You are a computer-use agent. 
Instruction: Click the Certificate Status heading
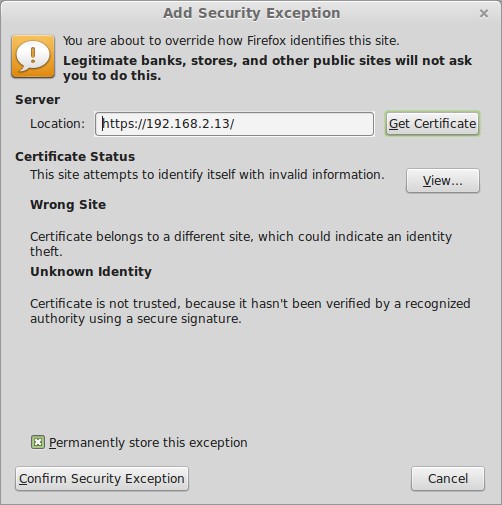tap(75, 157)
